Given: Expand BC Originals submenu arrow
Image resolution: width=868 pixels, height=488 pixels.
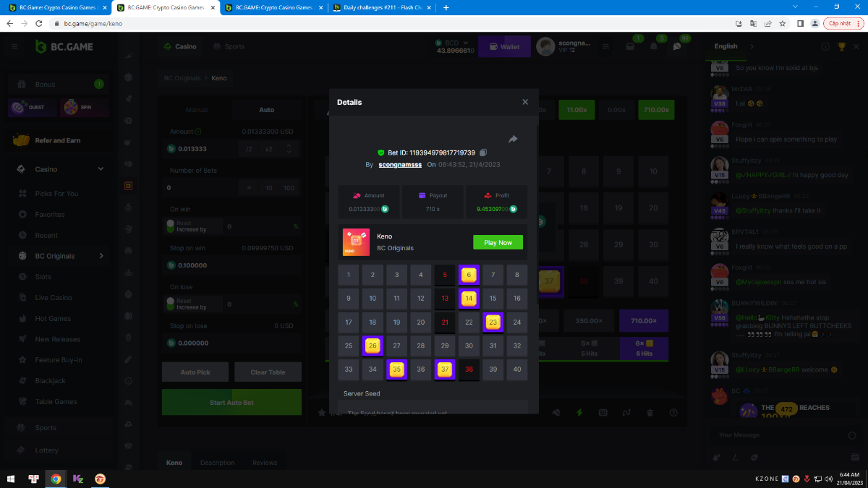Looking at the screenshot, I should 101,256.
